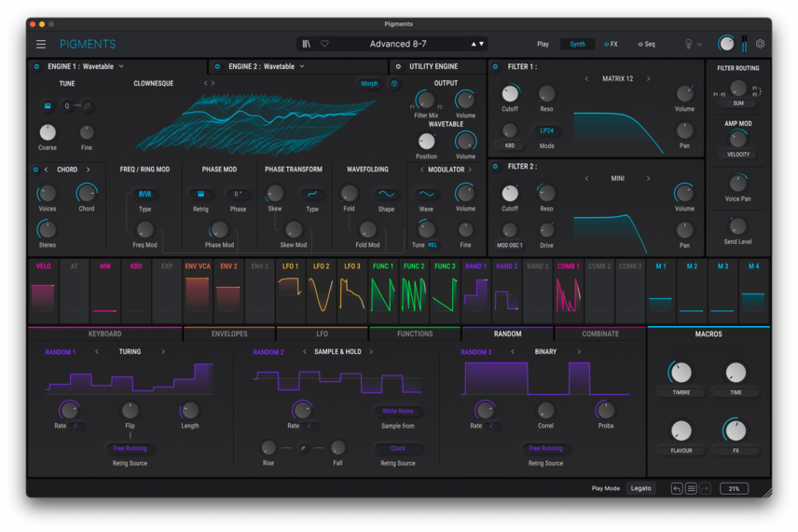
Task: Select next Filter 1 type after Matrix 12
Action: (649, 79)
